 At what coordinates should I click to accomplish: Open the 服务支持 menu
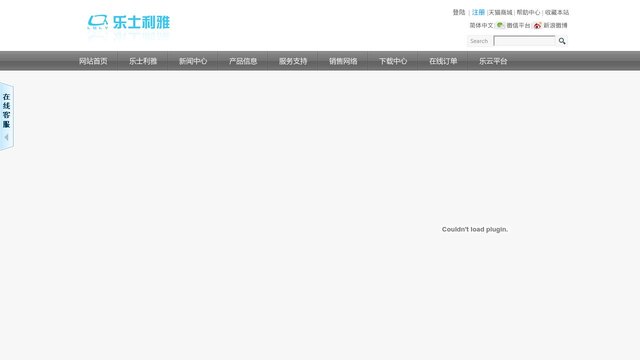click(293, 61)
